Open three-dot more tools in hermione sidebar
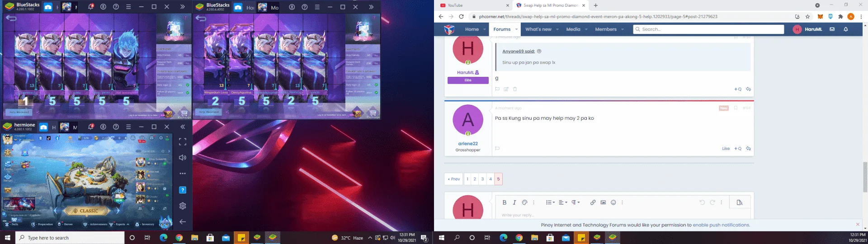The image size is (868, 244). (183, 174)
